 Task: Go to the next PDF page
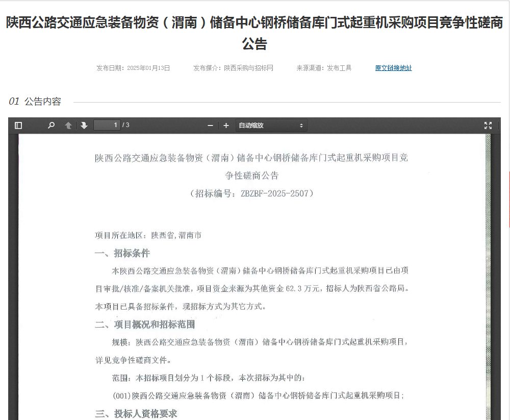84,126
